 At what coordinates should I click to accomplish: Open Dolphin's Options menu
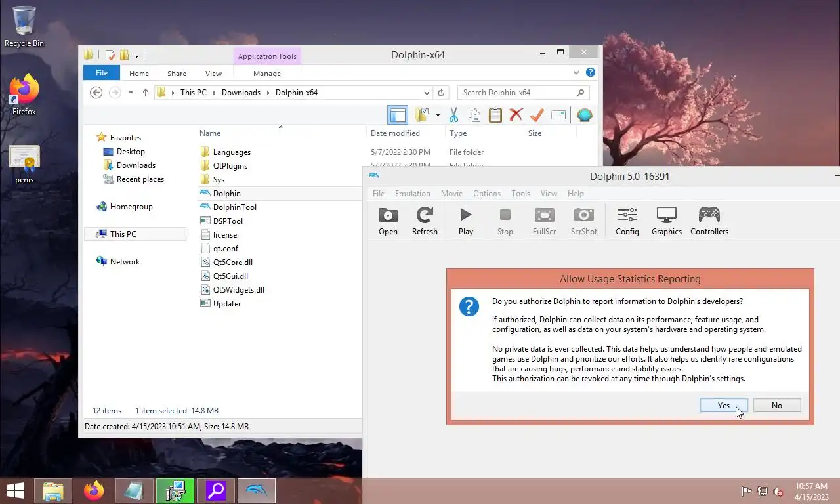coord(487,194)
